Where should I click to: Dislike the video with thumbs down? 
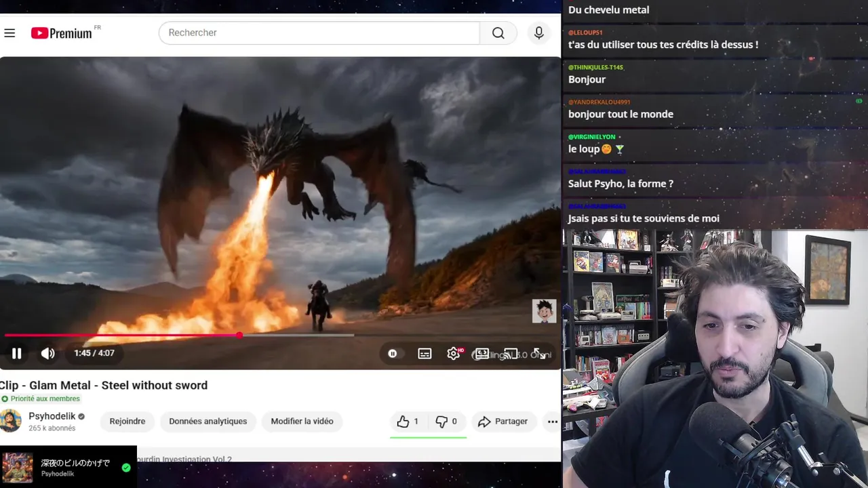click(x=447, y=422)
